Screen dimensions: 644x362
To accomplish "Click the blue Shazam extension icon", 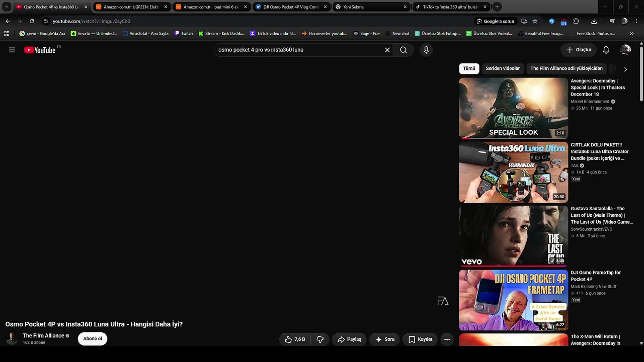I will tap(552, 21).
